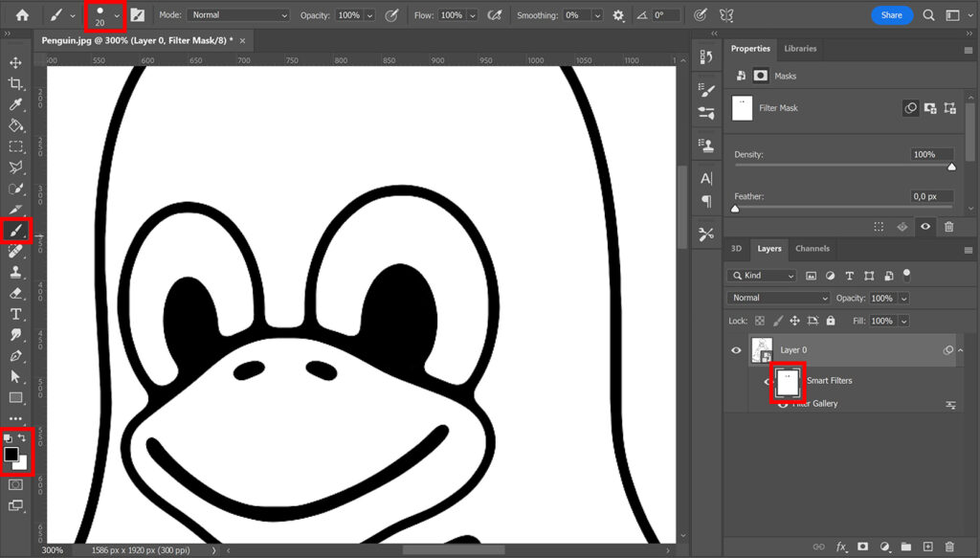Select the Paint Bucket tool
The height and width of the screenshot is (558, 980).
(15, 125)
